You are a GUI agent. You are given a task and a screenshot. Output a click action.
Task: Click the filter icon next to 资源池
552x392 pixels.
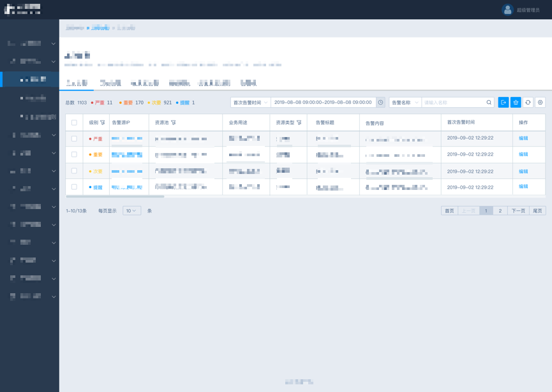point(173,122)
